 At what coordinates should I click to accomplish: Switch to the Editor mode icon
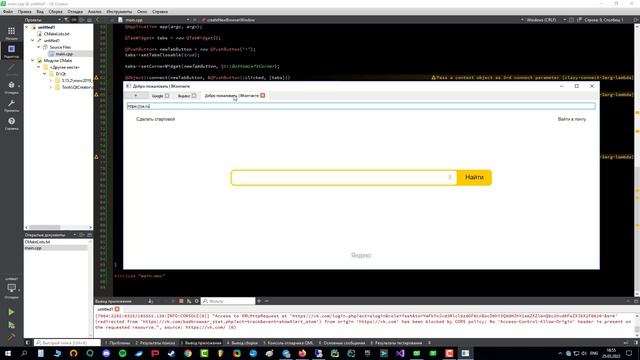point(11,51)
